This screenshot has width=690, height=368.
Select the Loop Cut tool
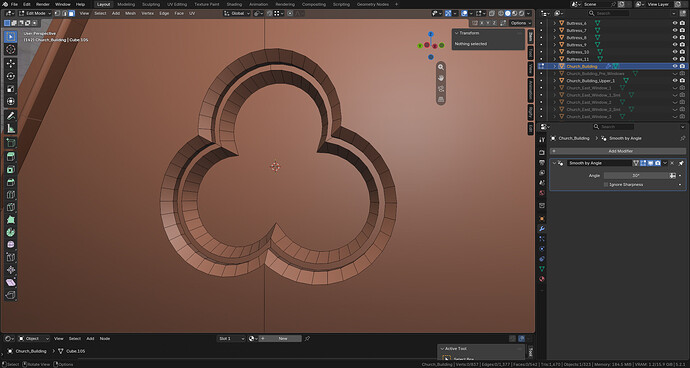click(x=11, y=195)
